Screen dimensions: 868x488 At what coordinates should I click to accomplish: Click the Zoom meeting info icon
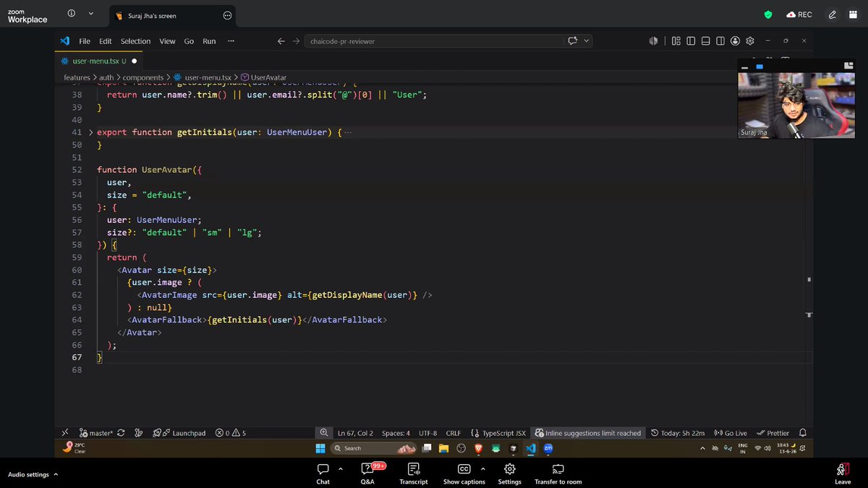(x=71, y=14)
